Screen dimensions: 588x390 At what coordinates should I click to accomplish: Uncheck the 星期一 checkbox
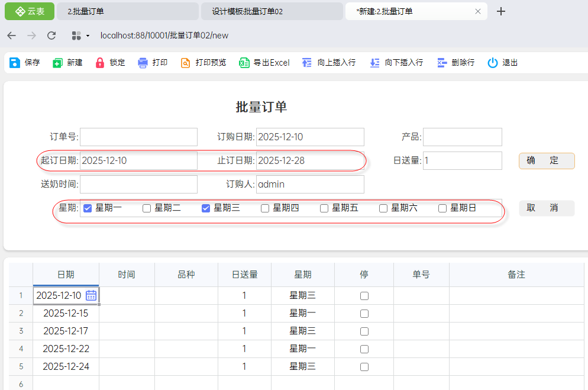pyautogui.click(x=88, y=208)
